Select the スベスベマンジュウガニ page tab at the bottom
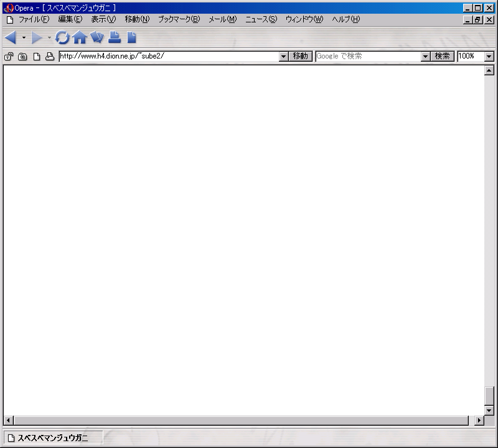The image size is (498, 448). [x=53, y=438]
